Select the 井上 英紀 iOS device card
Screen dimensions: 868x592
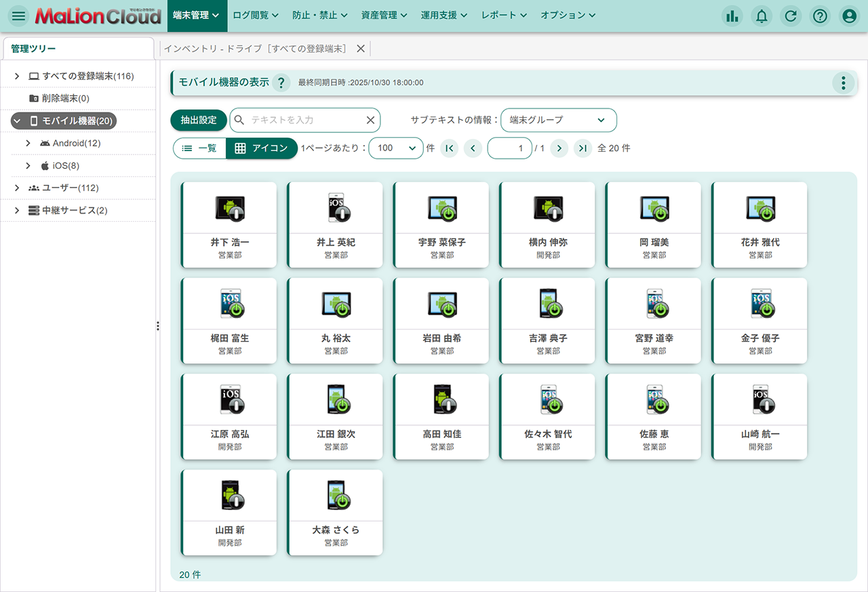click(335, 224)
